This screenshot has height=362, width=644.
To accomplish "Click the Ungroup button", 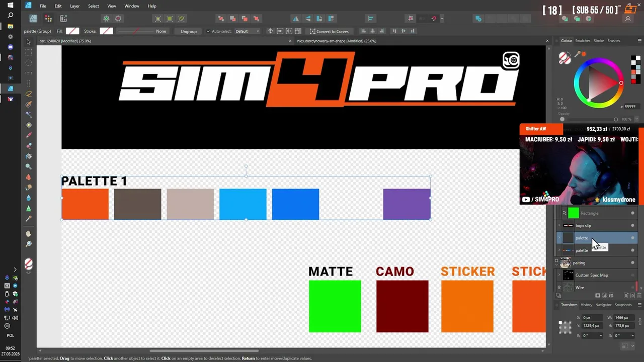I will (189, 31).
